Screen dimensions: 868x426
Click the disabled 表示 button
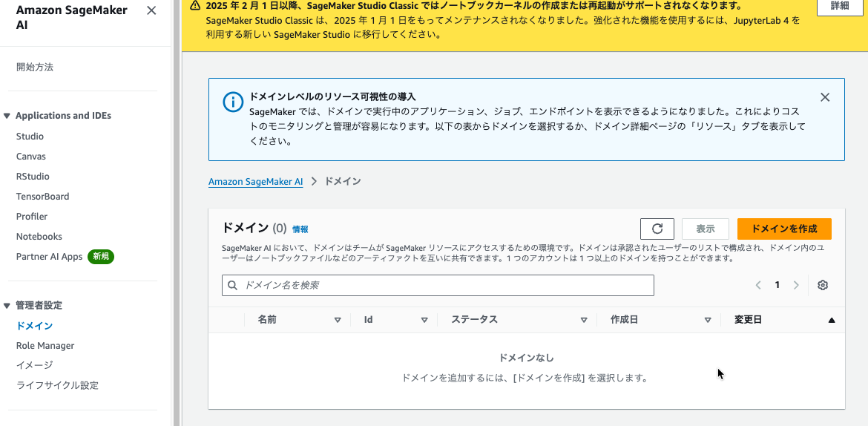tap(706, 229)
